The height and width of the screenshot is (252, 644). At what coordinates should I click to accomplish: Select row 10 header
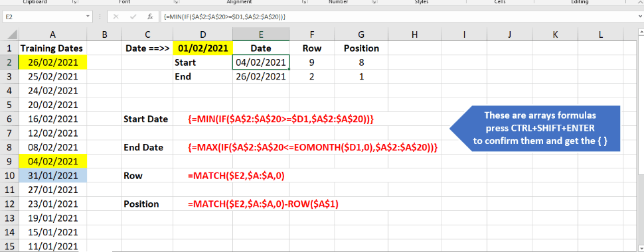pos(9,176)
